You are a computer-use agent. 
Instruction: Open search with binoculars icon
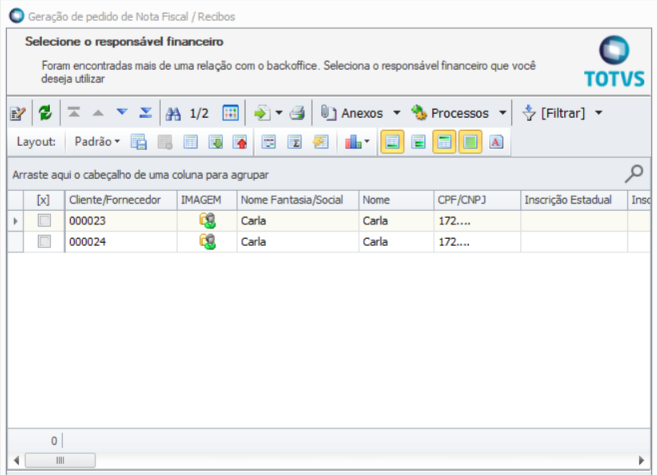coord(173,113)
